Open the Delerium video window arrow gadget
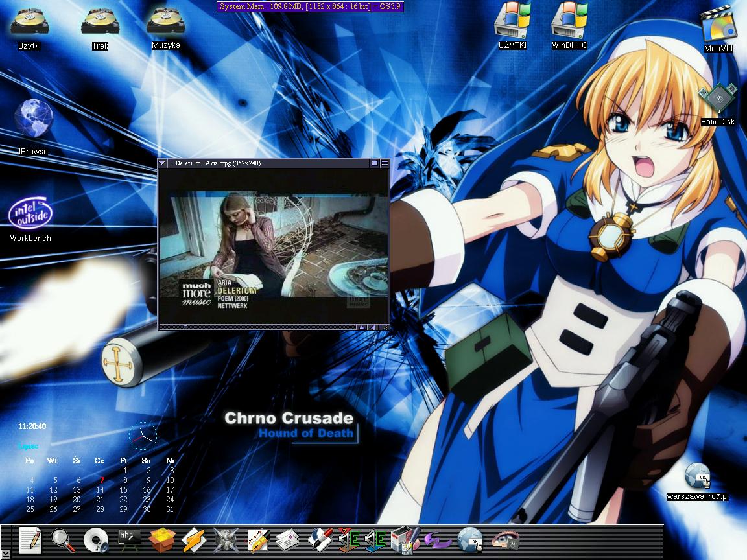 162,163
